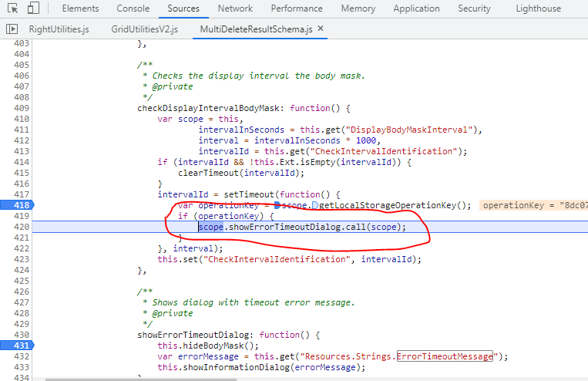
Task: Open the Application tab
Action: (416, 8)
